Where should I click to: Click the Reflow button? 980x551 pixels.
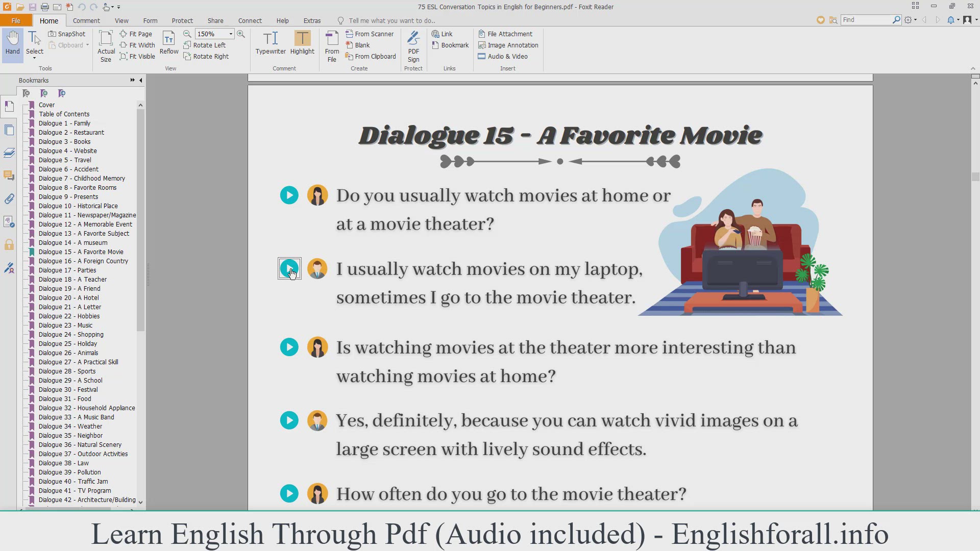click(169, 51)
